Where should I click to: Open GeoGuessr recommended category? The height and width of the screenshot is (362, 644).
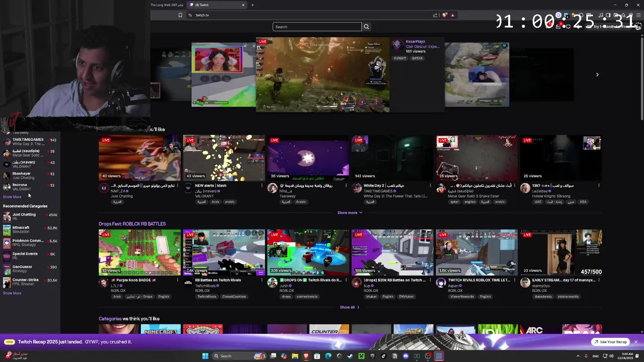[x=30, y=268]
